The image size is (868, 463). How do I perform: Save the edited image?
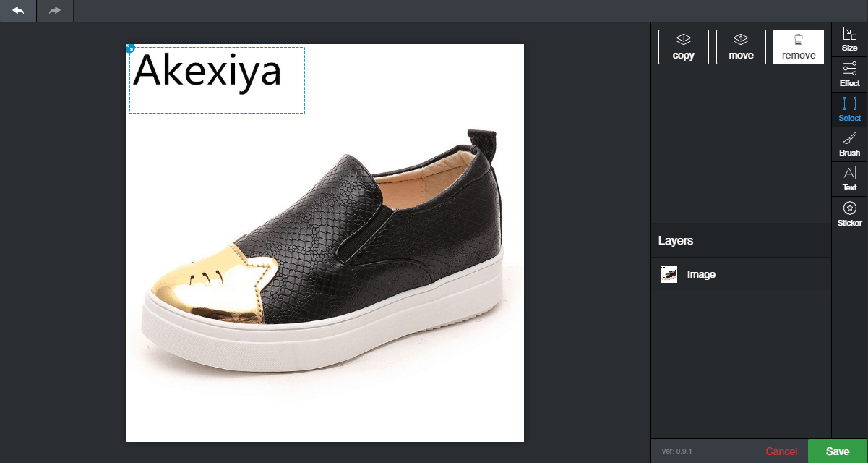[838, 451]
